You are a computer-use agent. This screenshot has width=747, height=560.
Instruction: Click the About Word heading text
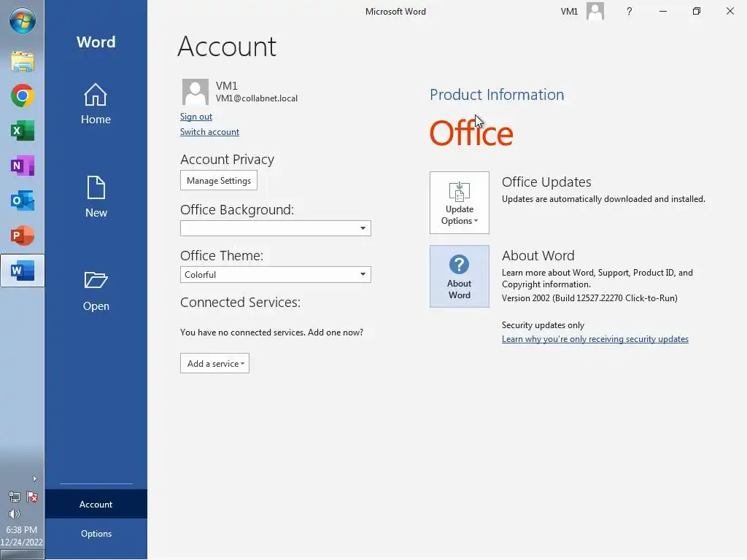point(538,256)
